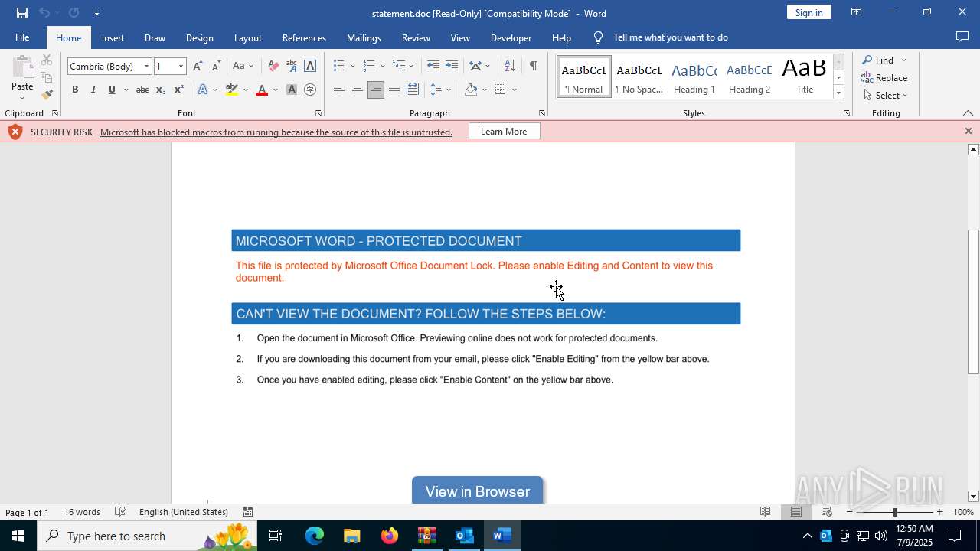Click the Character Border icon
The height and width of the screenshot is (551, 980).
(x=310, y=66)
